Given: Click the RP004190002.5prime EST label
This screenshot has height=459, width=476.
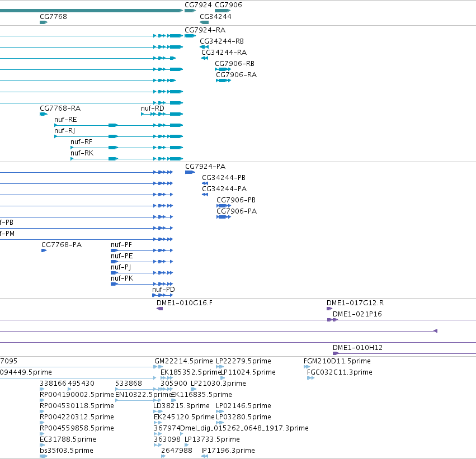Looking at the screenshot, I should (x=77, y=395).
